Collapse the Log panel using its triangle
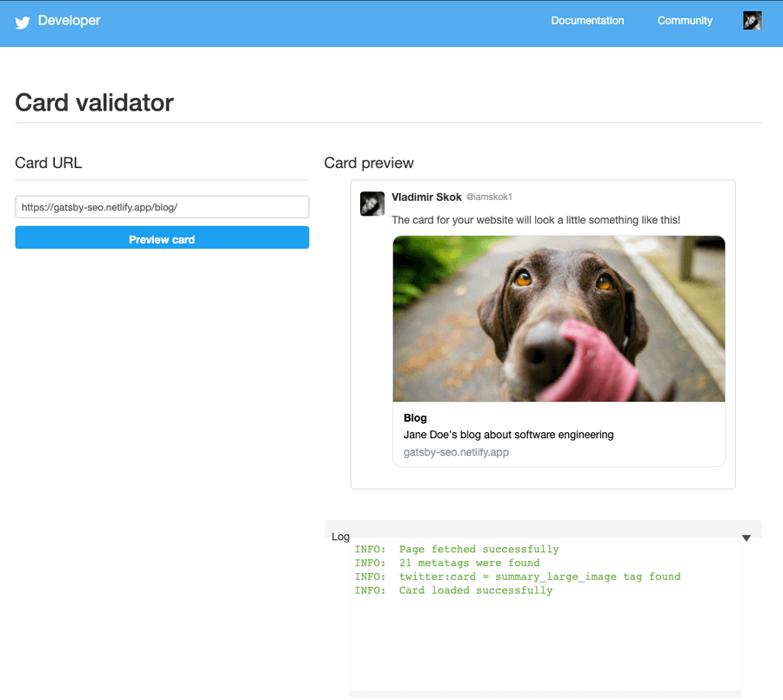Image resolution: width=783 pixels, height=700 pixels. point(746,537)
